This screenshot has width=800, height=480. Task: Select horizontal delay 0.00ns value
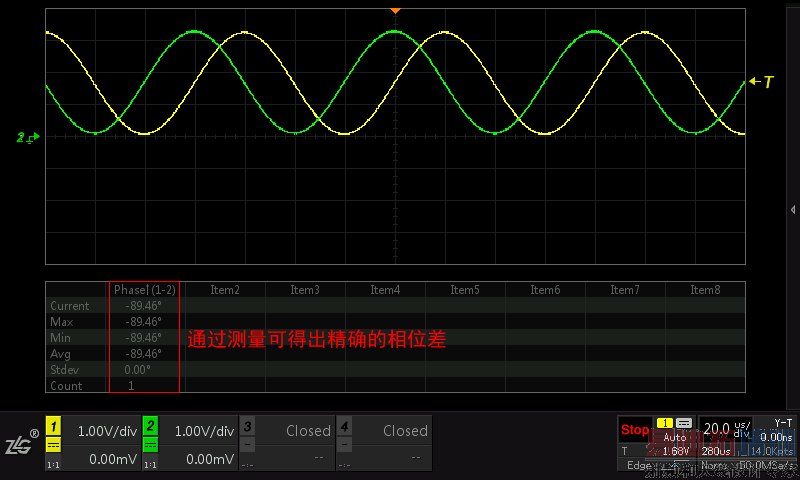[776, 438]
